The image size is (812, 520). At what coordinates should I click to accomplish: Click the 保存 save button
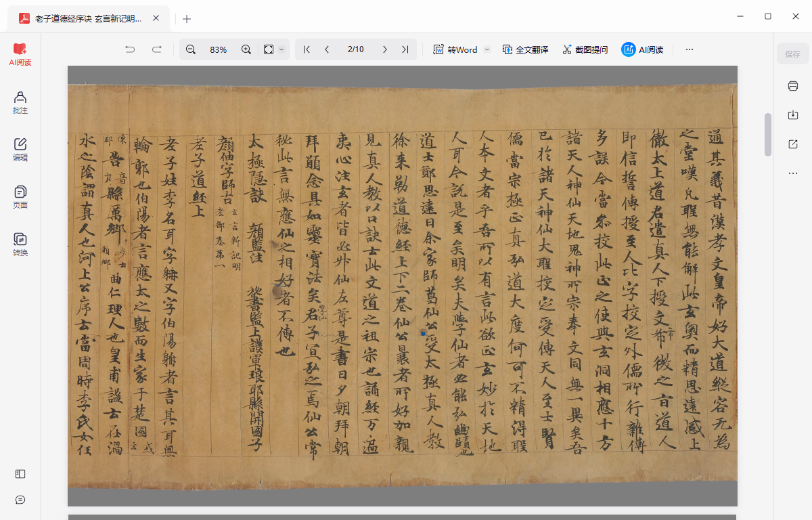coord(793,54)
